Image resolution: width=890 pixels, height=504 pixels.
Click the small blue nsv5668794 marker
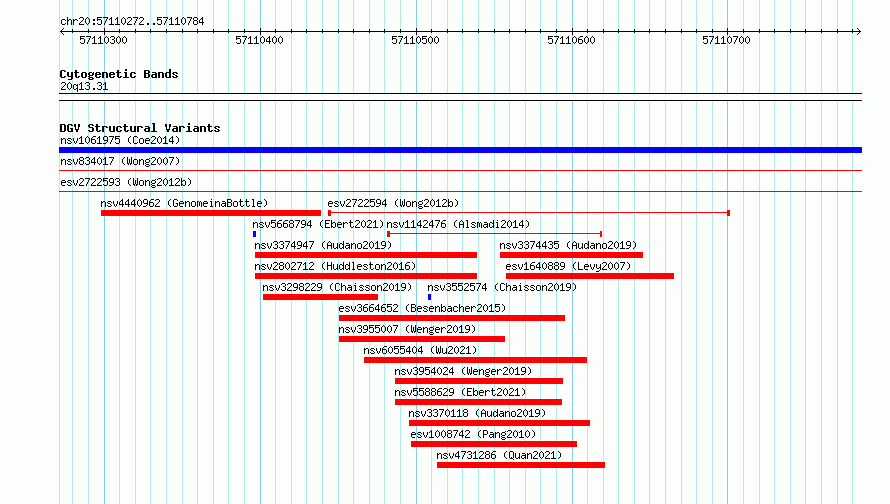[x=254, y=234]
